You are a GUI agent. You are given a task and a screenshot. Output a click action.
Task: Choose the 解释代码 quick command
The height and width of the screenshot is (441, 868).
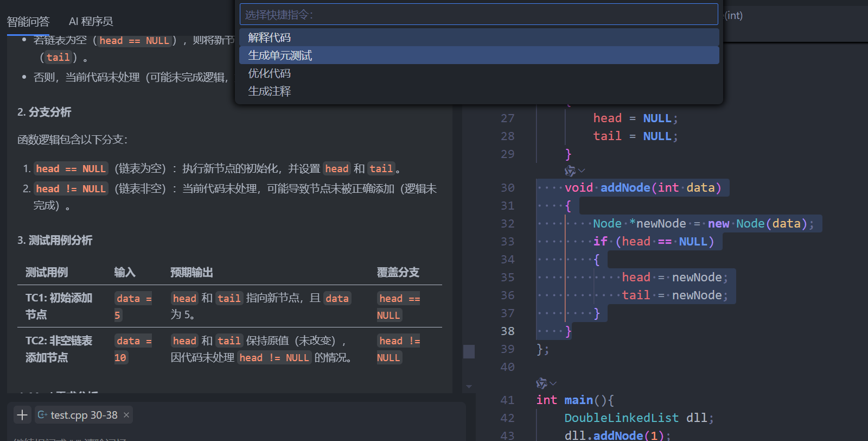coord(479,37)
